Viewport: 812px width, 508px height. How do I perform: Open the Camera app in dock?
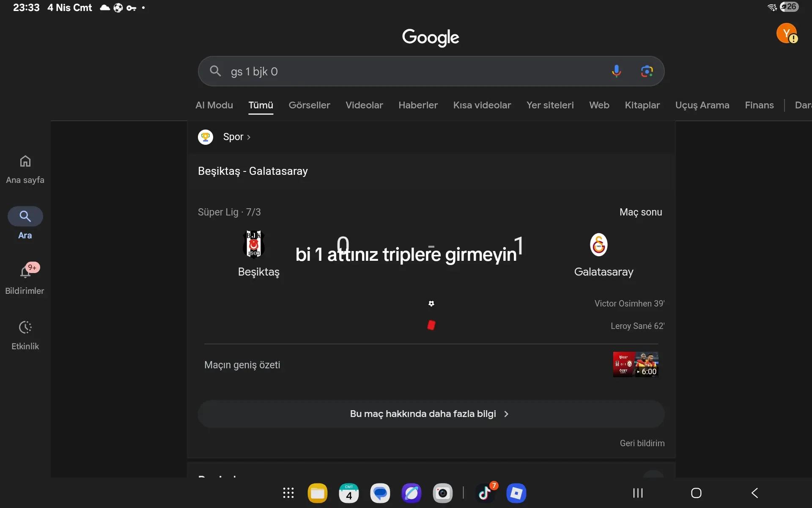click(x=443, y=493)
